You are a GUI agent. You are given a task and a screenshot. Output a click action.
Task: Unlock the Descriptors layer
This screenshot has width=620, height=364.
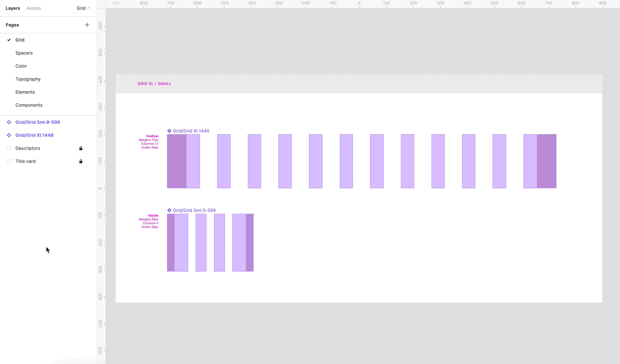point(81,148)
